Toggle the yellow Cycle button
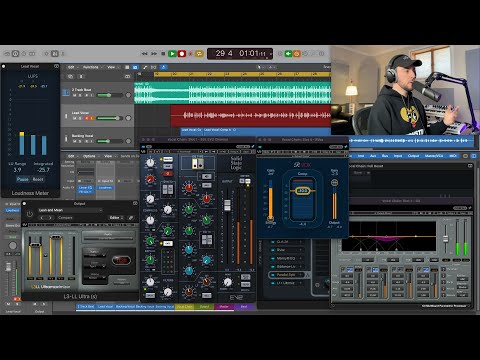 (199, 53)
